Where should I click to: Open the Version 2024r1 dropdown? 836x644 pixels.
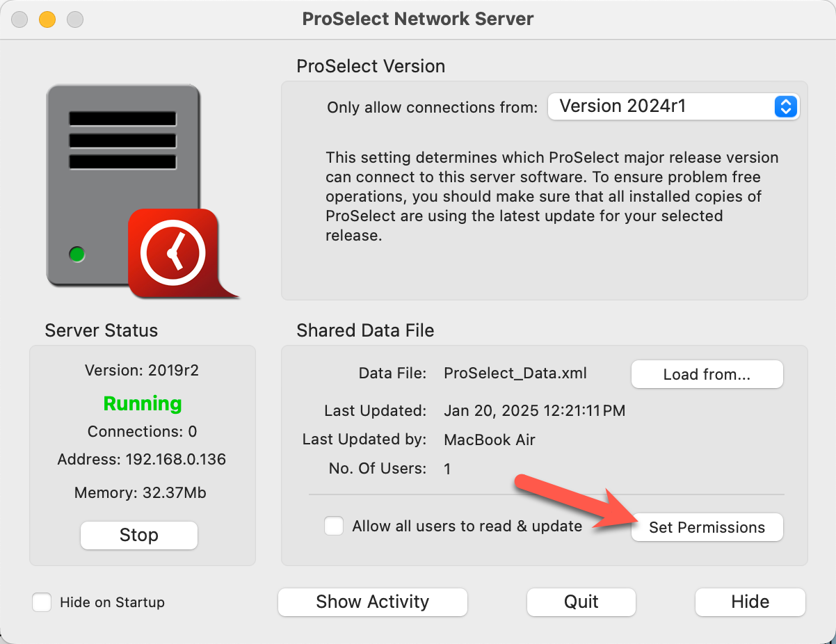pos(673,106)
